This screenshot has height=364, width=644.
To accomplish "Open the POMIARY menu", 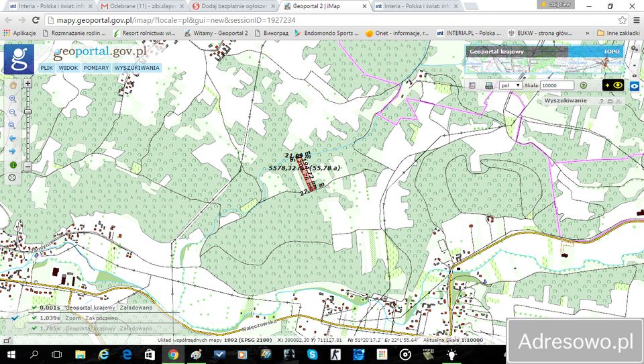I will click(96, 68).
